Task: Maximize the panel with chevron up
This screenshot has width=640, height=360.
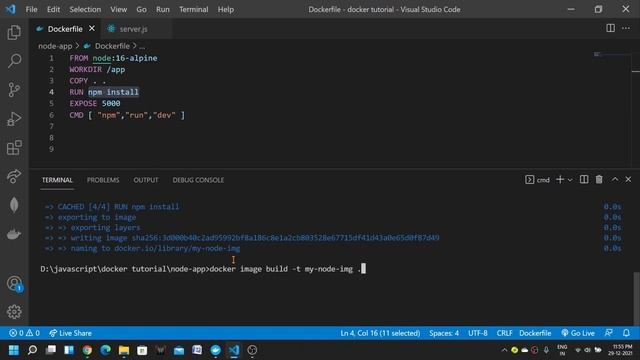Action: click(615, 180)
